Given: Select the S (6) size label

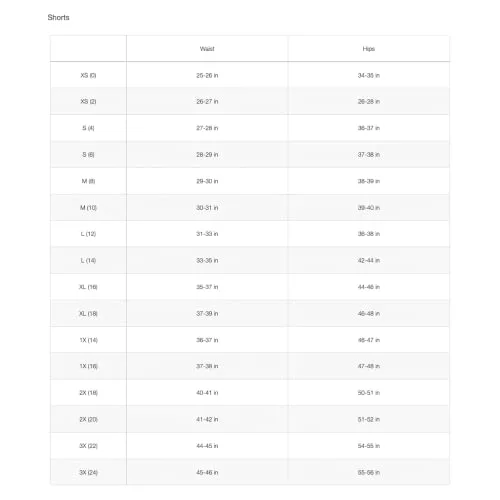Looking at the screenshot, I should coord(88,155).
